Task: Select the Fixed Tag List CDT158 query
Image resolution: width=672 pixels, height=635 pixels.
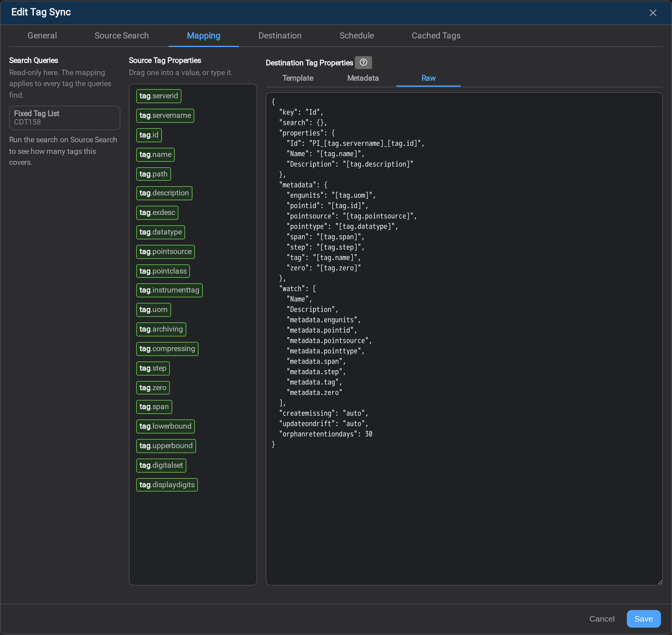Action: click(x=65, y=118)
